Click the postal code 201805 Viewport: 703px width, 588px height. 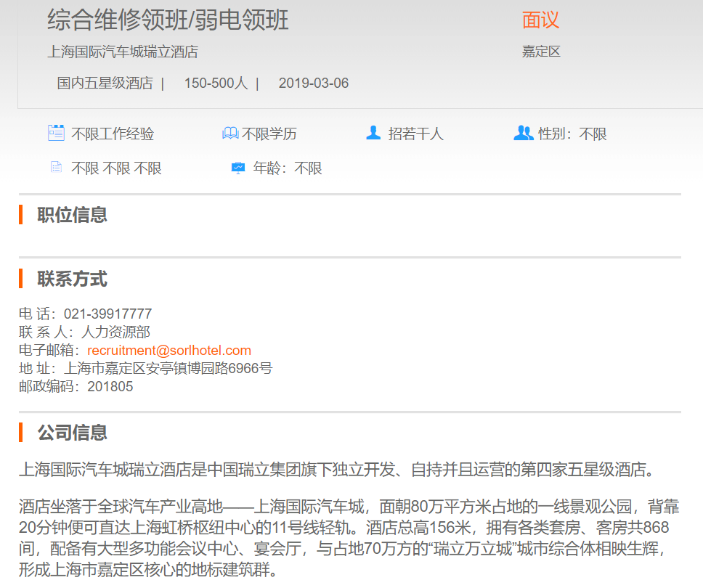110,386
